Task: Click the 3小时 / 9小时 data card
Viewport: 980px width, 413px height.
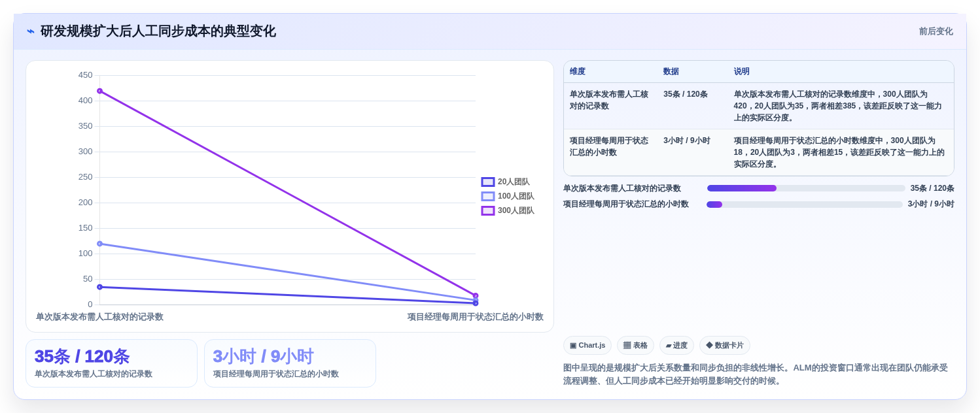Action: coord(290,363)
